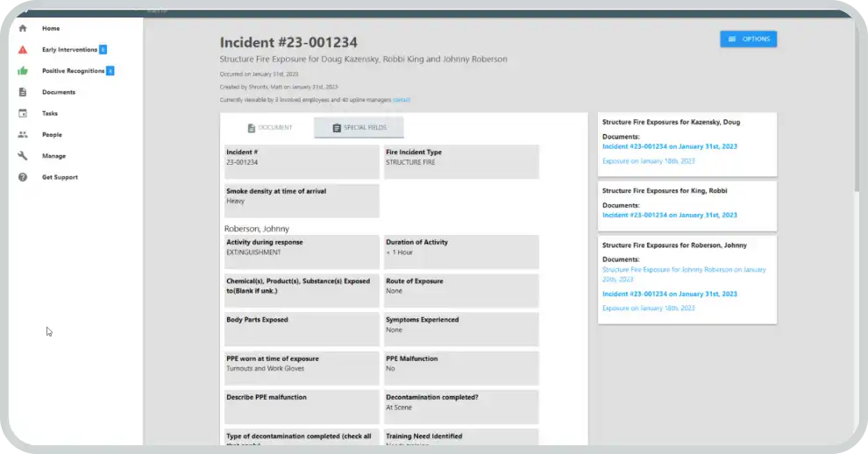
Task: Open Kazensky's Incident #23-001234 link
Action: click(x=669, y=146)
